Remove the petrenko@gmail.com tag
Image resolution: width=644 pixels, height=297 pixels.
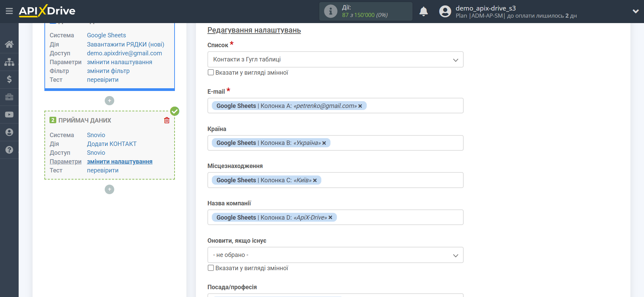[x=360, y=106]
